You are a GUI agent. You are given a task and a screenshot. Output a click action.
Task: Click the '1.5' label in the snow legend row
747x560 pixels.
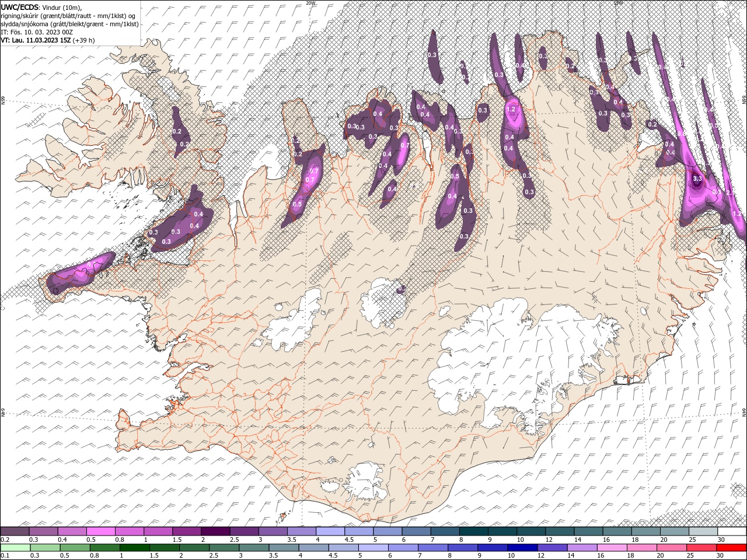click(x=176, y=540)
